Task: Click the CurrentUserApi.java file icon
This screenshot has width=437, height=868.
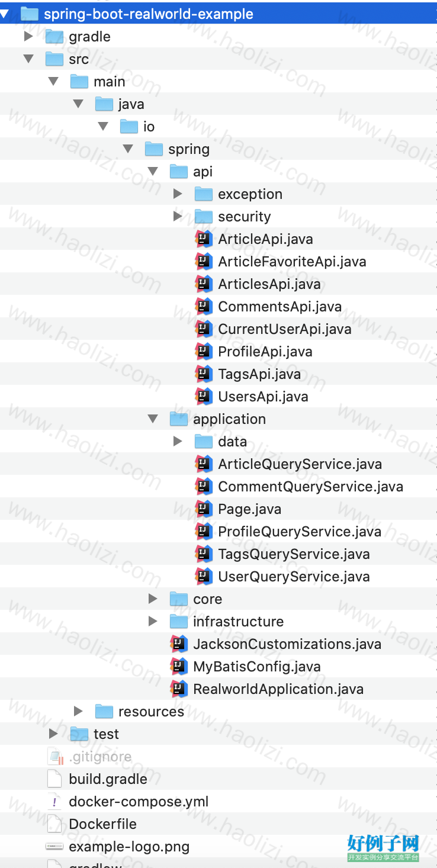Action: [204, 329]
